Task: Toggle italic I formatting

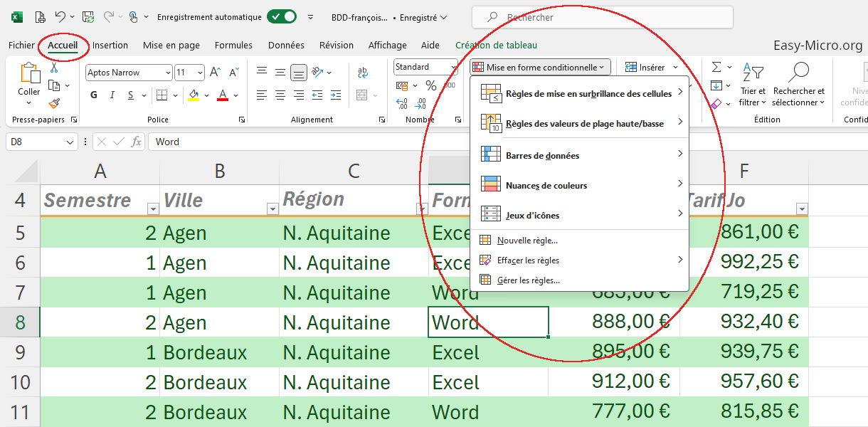Action: [112, 95]
